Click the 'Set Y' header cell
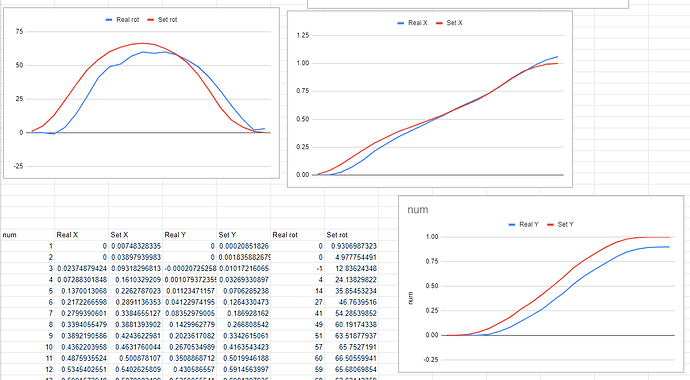690x380 pixels. [244, 235]
